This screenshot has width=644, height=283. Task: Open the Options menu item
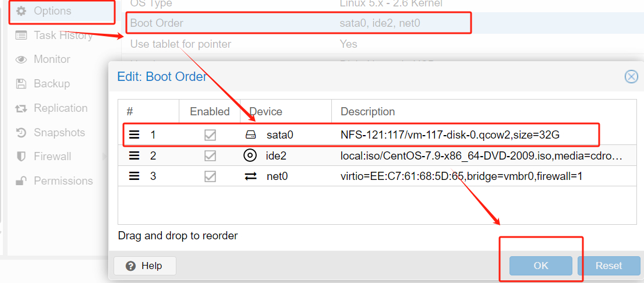pyautogui.click(x=62, y=11)
